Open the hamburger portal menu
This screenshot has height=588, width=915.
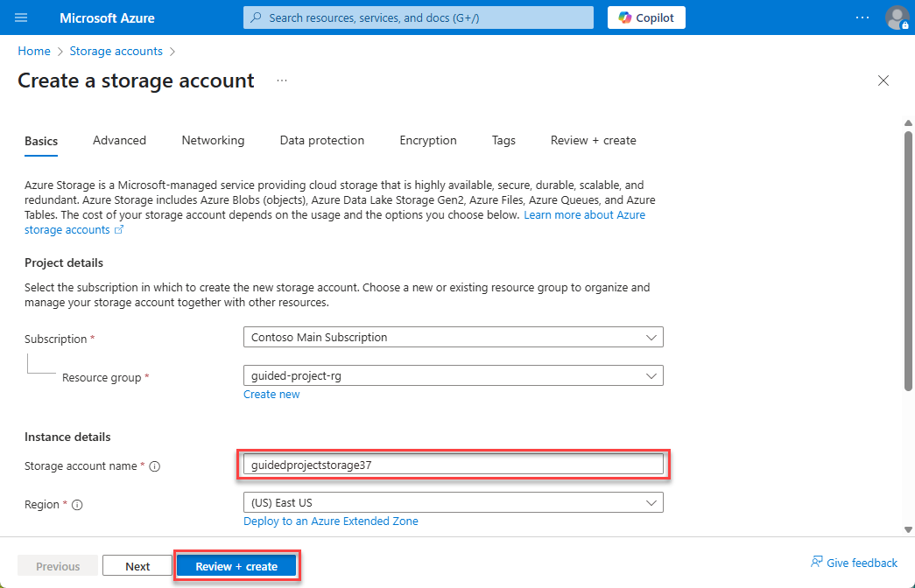[21, 17]
